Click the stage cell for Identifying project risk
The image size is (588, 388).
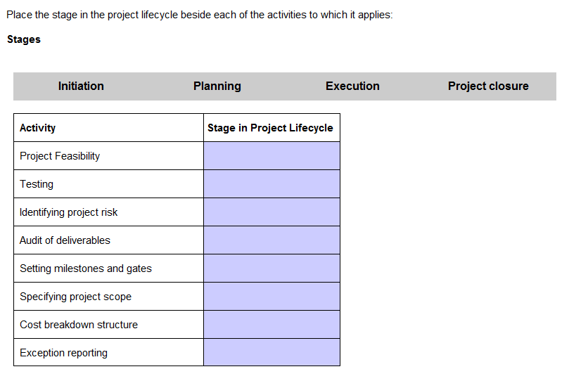[271, 212]
